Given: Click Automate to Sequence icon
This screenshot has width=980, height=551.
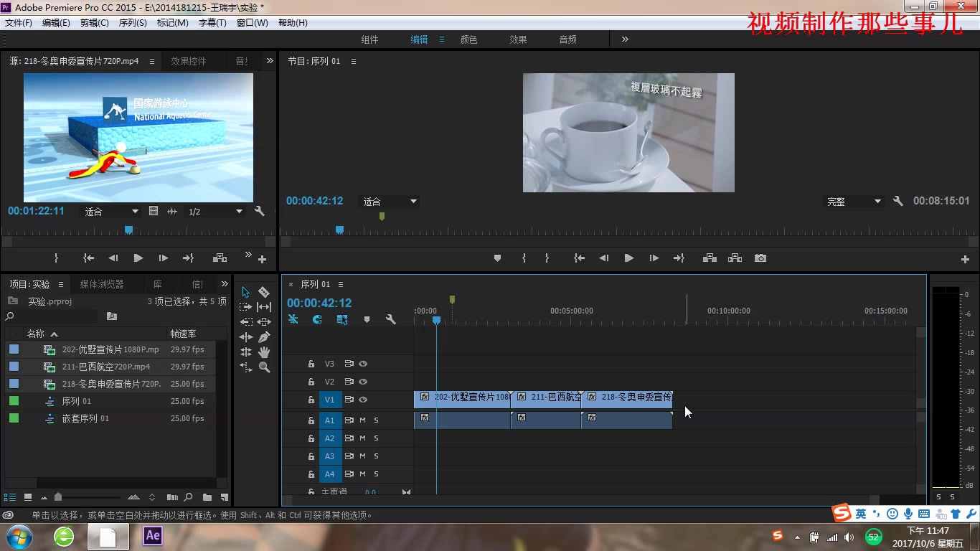Looking at the screenshot, I should pos(172,497).
